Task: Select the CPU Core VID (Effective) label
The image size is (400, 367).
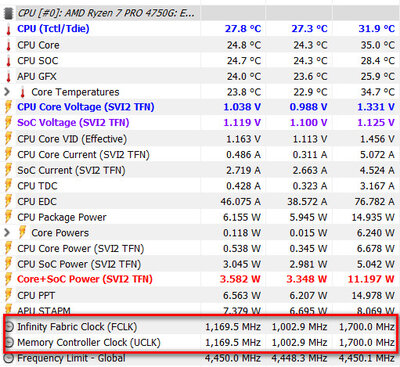Action: coord(72,139)
